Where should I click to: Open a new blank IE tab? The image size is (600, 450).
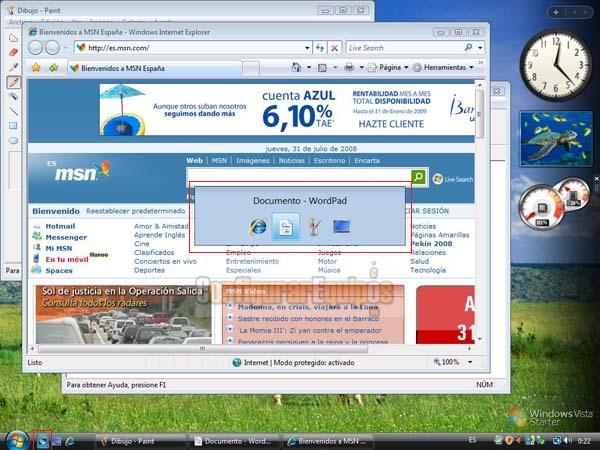(251, 69)
